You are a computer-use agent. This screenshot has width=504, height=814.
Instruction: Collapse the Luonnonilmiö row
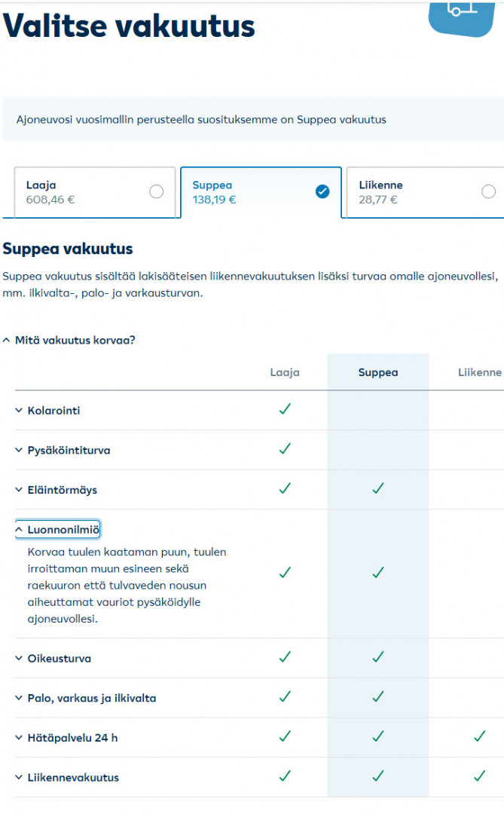[x=62, y=530]
